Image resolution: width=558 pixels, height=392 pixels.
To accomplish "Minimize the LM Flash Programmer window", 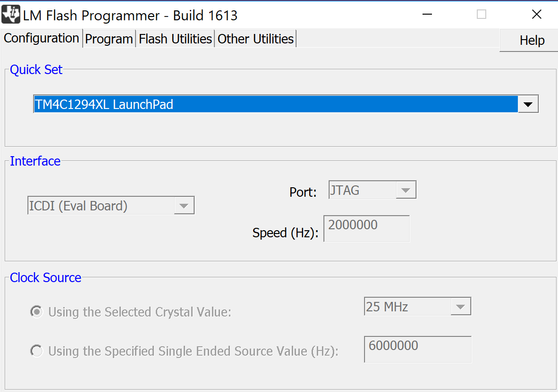I will [427, 15].
